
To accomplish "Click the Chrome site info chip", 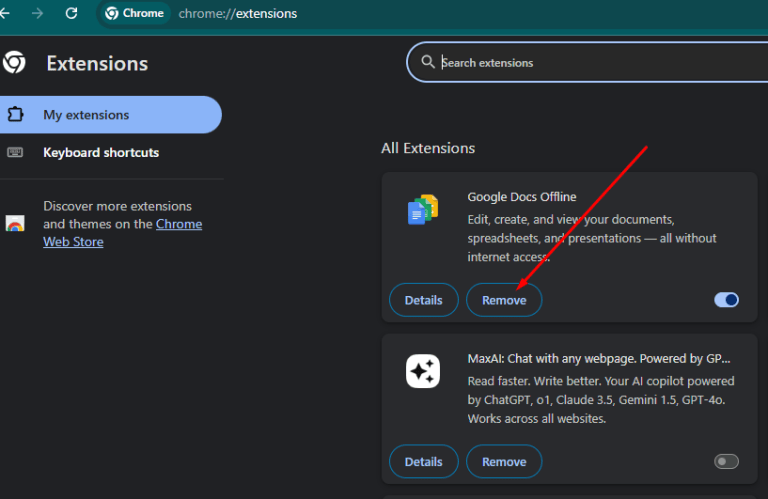I will pos(135,13).
